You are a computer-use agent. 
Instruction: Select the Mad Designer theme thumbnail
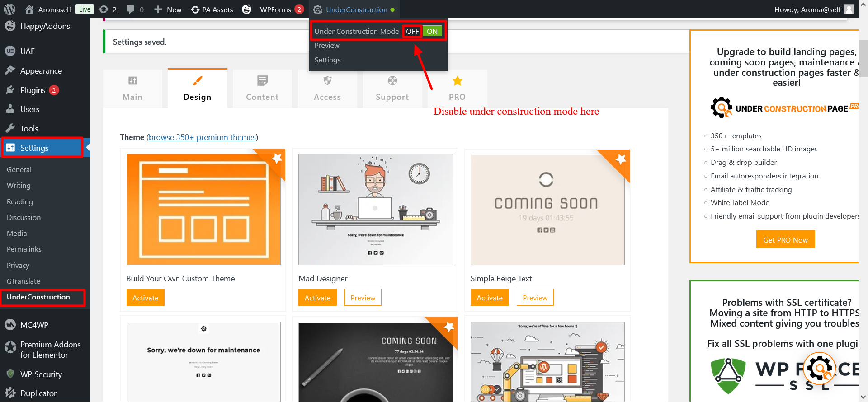click(376, 210)
